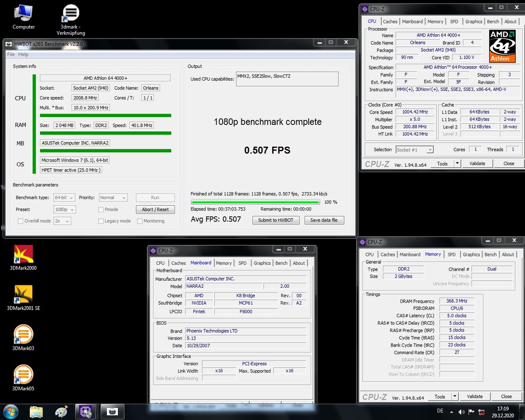Open the Socket #1 selection dropdown

[x=415, y=150]
